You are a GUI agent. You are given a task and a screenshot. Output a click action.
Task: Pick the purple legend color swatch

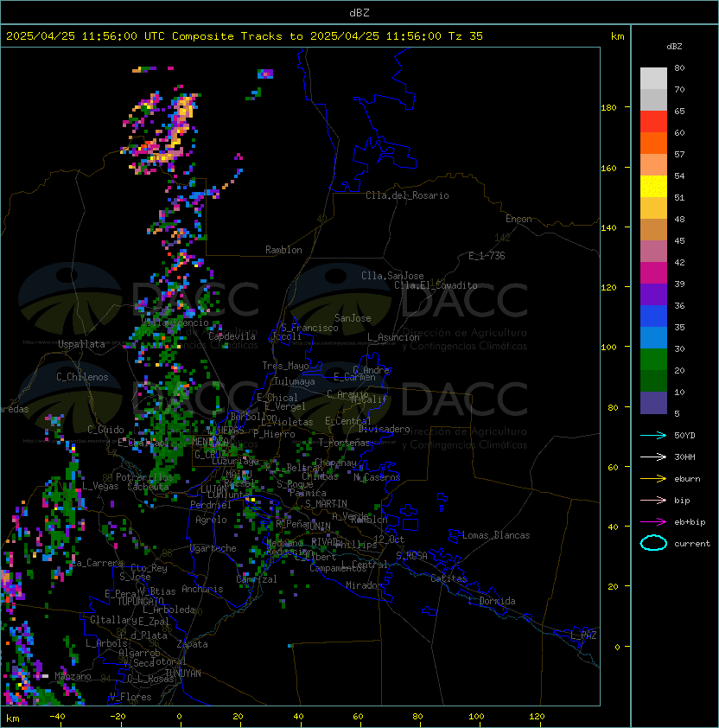point(653,295)
